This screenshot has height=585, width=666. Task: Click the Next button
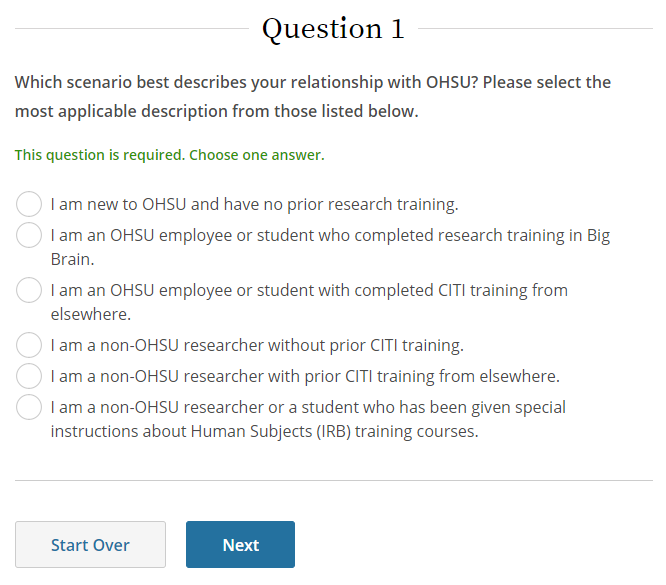[x=240, y=545]
